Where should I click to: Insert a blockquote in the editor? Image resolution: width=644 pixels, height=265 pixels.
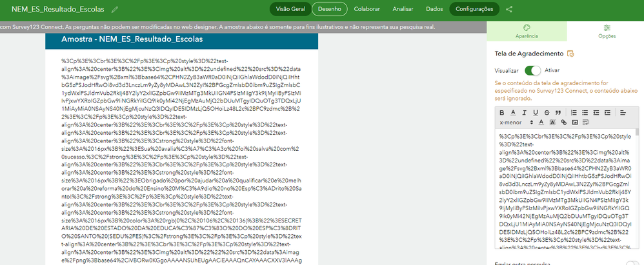tap(558, 112)
